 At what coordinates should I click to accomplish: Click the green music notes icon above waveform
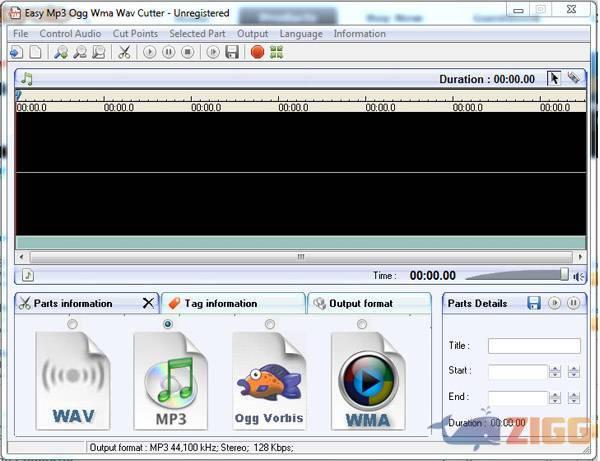click(27, 79)
